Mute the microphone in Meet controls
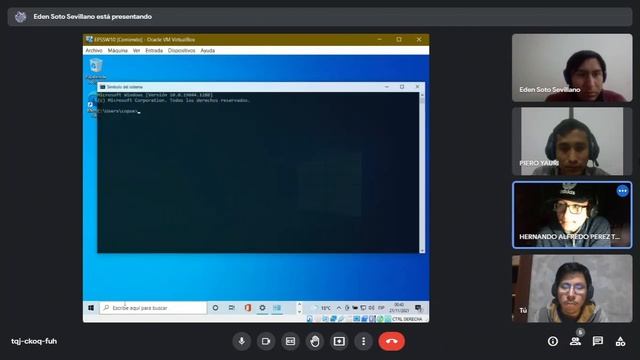This screenshot has height=360, width=640. tap(242, 341)
